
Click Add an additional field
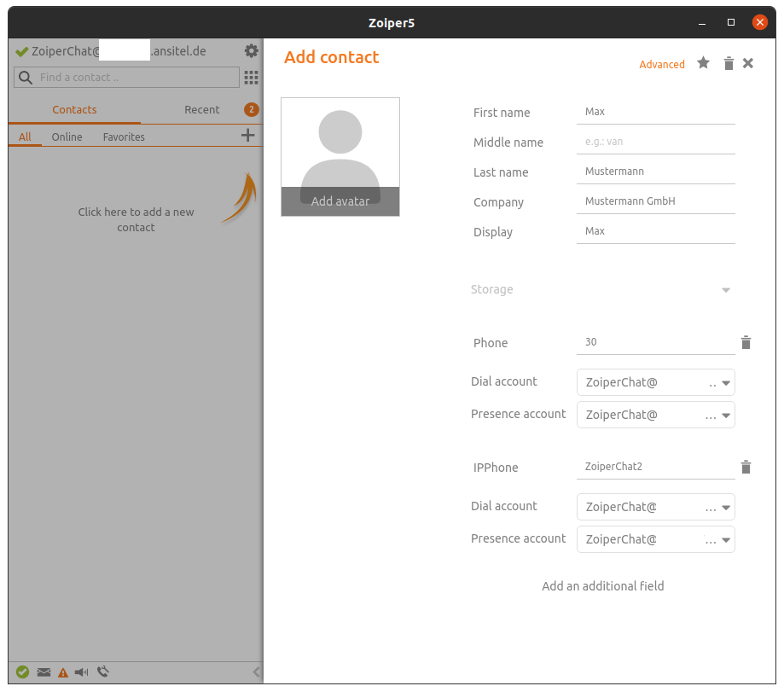pyautogui.click(x=602, y=586)
